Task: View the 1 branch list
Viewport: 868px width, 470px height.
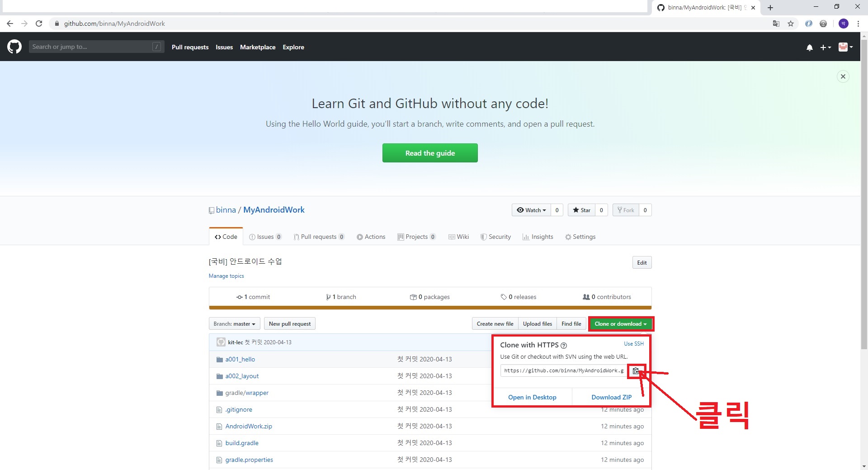Action: [x=341, y=297]
